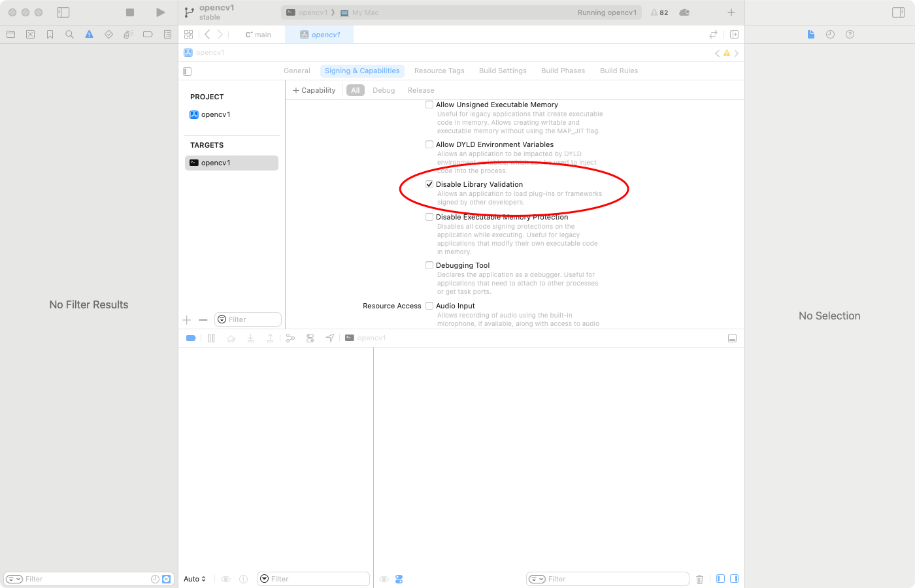Image resolution: width=915 pixels, height=588 pixels.
Task: Switch to the General tab
Action: 297,71
